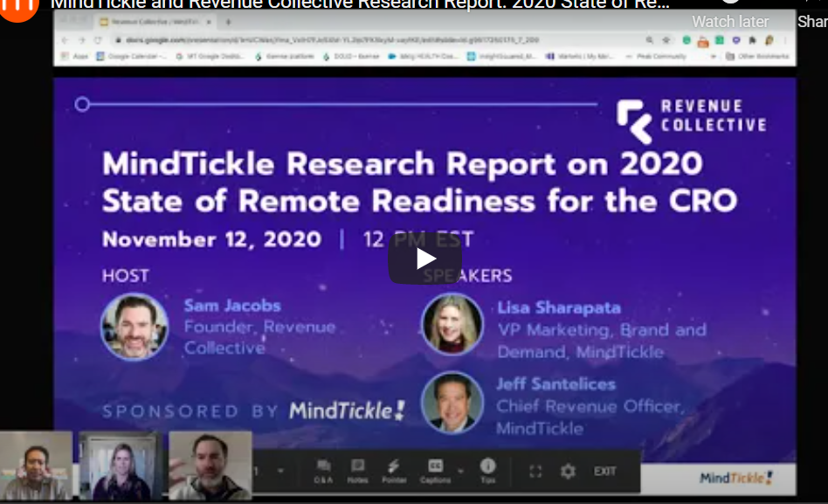Play the video with the center play button
Screen dimensions: 828x504
[425, 259]
